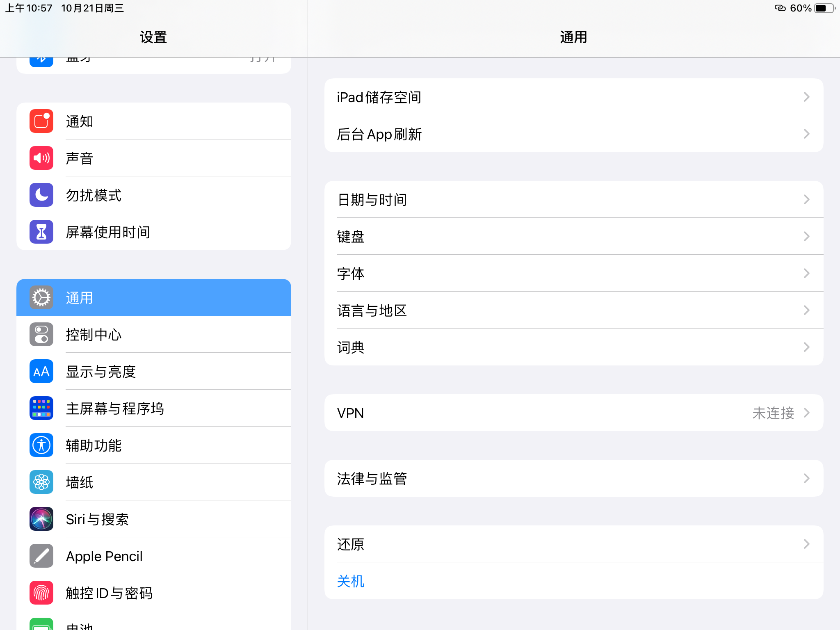Viewport: 840px width, 630px height.
Task: Open 主屏幕与程序坞 settings
Action: coord(154,408)
